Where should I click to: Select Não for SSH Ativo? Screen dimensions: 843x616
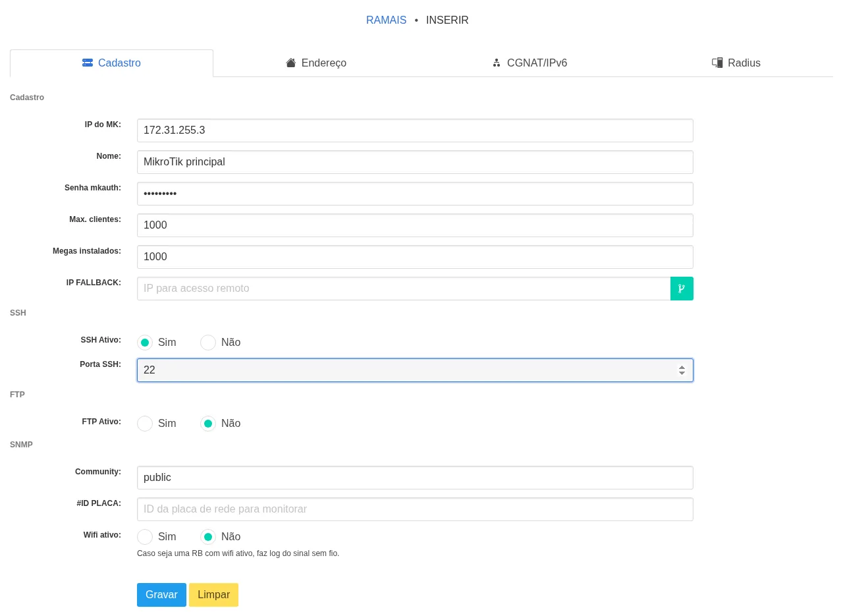208,343
